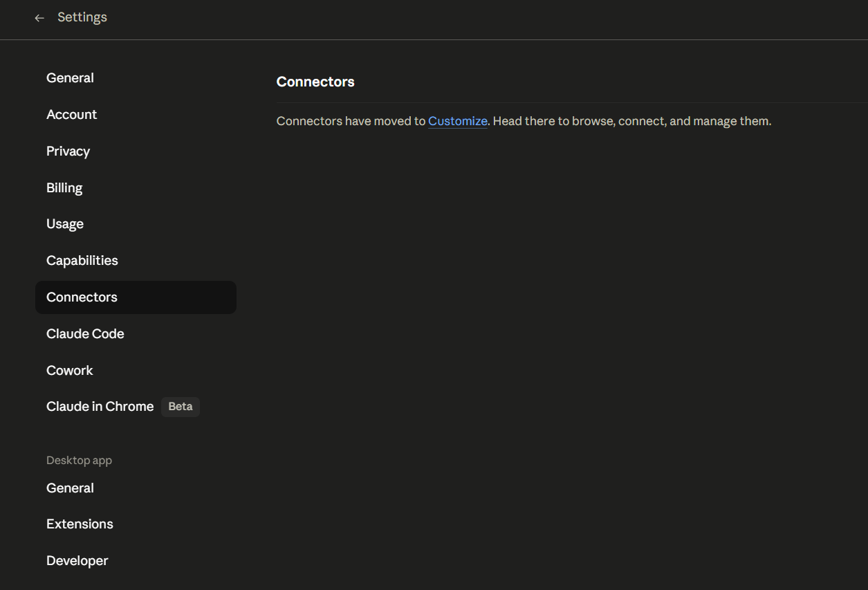Image resolution: width=868 pixels, height=590 pixels.
Task: Open Privacy settings
Action: 136,151
